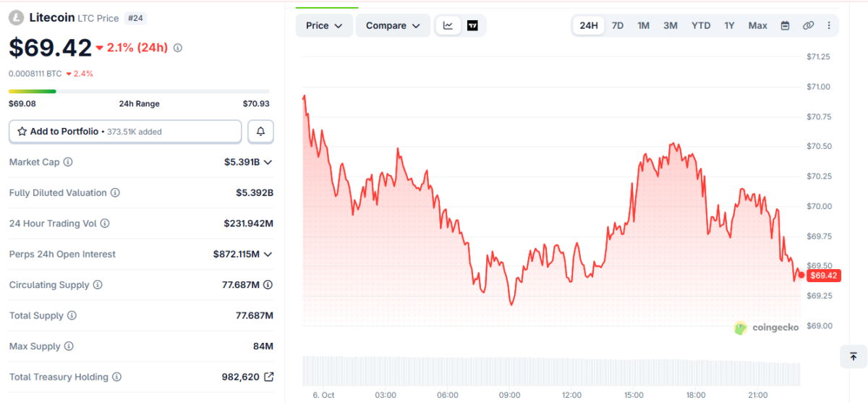The image size is (868, 403).
Task: Click the price alert bell icon
Action: (260, 132)
